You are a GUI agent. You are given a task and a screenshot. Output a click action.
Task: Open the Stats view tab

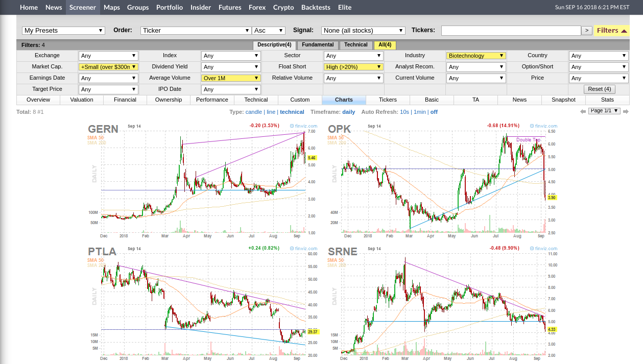(607, 100)
